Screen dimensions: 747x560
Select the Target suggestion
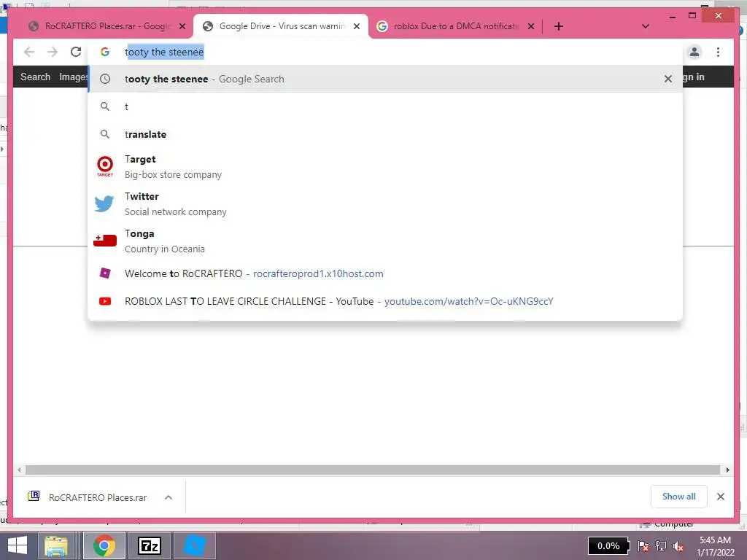pyautogui.click(x=385, y=167)
